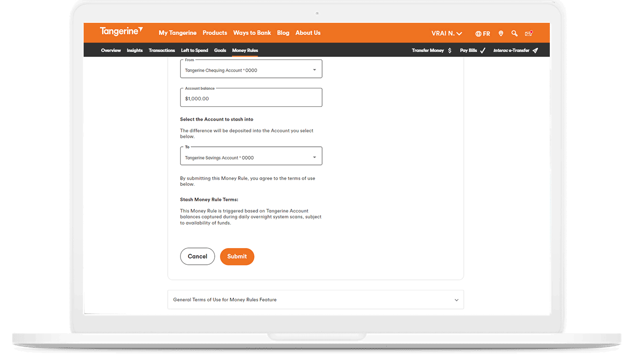This screenshot has width=632, height=364.
Task: Click the Pay Bills link
Action: pos(468,50)
